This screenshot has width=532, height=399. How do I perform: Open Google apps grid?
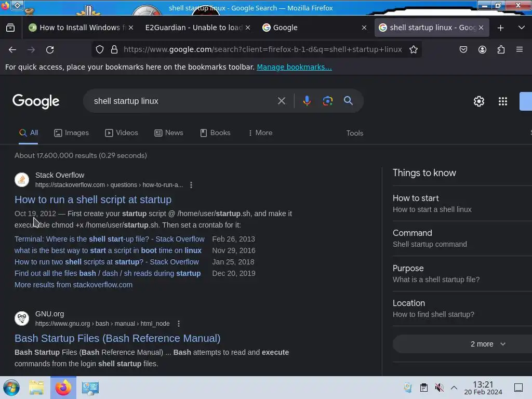(x=503, y=101)
